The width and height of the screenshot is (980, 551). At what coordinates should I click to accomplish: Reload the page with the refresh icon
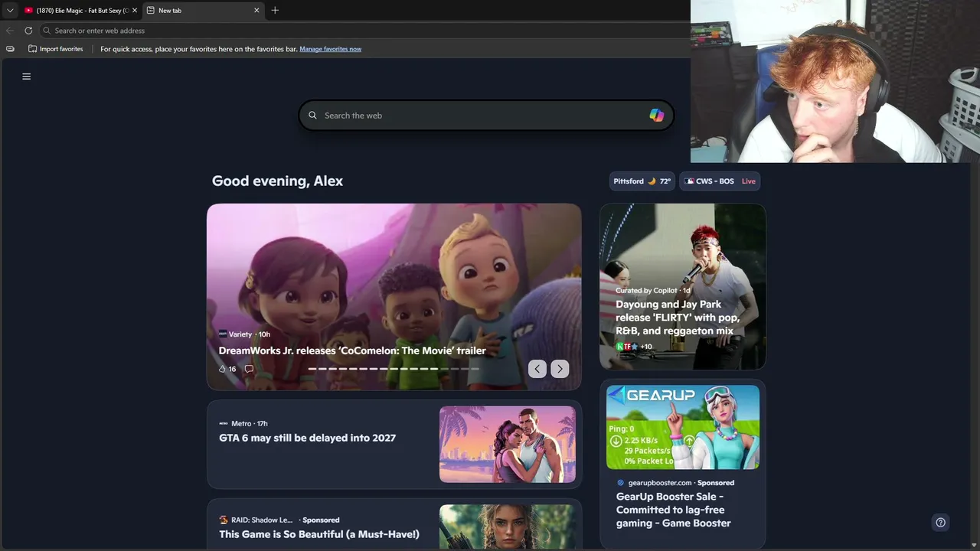coord(28,31)
